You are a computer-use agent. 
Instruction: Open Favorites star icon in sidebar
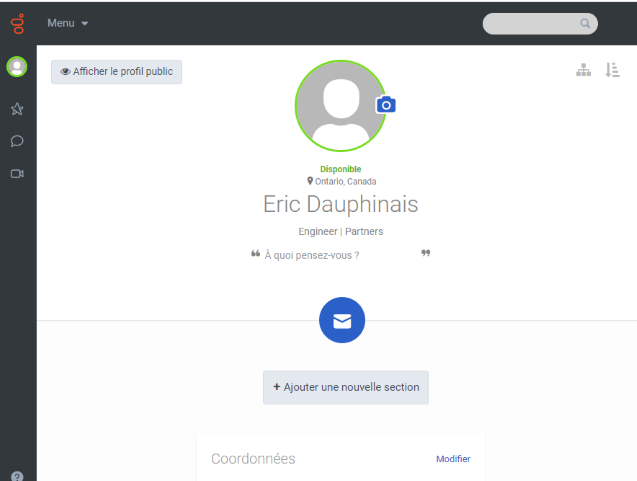pos(17,108)
